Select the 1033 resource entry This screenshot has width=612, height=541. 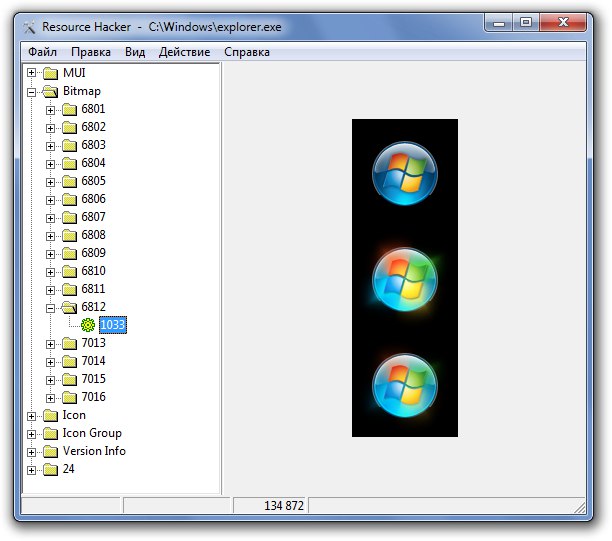point(113,325)
